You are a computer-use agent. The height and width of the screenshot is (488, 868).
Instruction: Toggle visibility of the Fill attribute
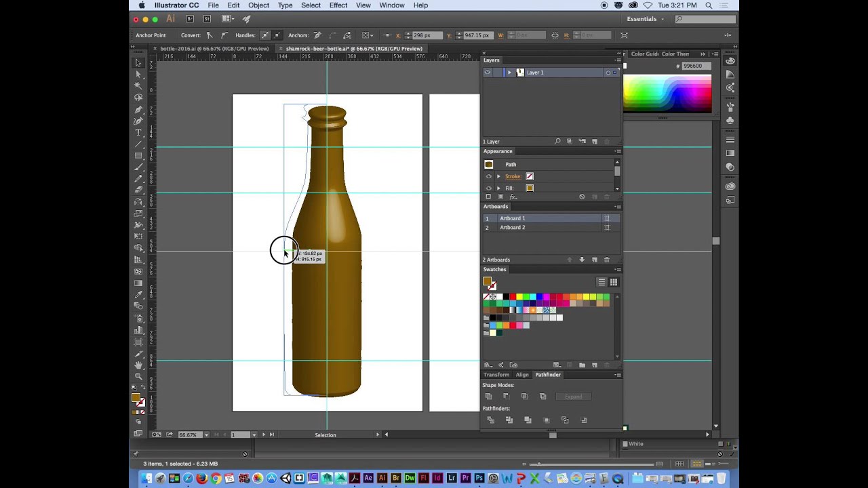click(x=488, y=188)
